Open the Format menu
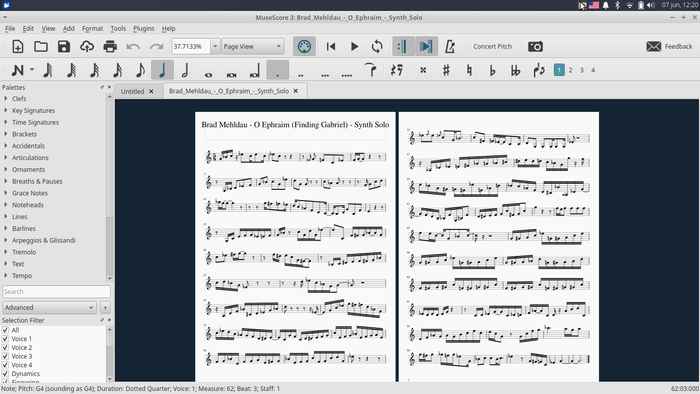700x394 pixels. click(92, 29)
